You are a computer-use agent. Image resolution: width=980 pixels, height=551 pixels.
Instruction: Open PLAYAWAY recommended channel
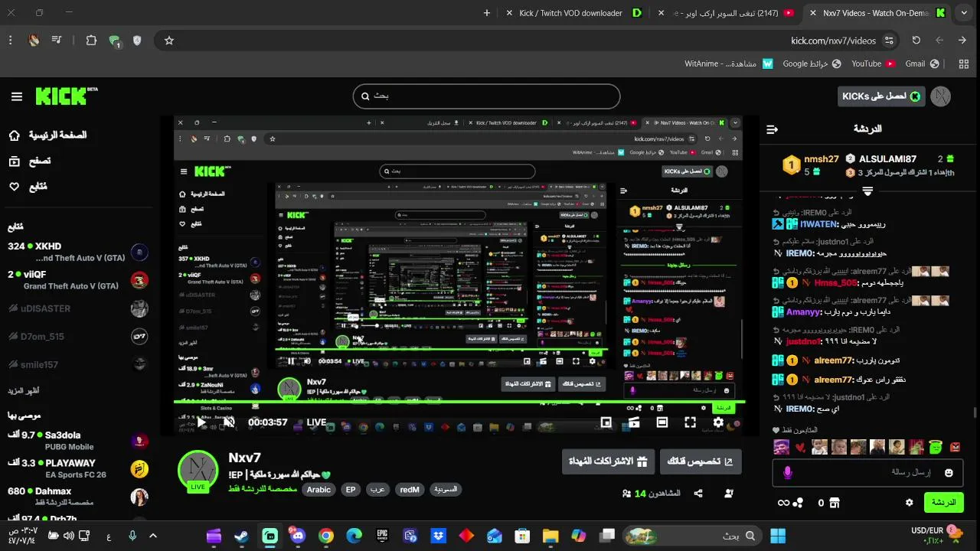[x=77, y=468]
